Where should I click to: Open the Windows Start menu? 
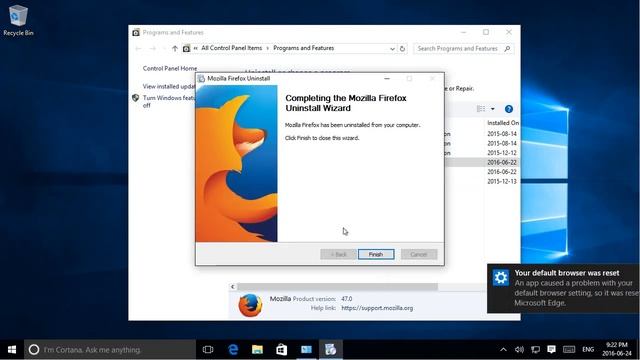(12, 349)
